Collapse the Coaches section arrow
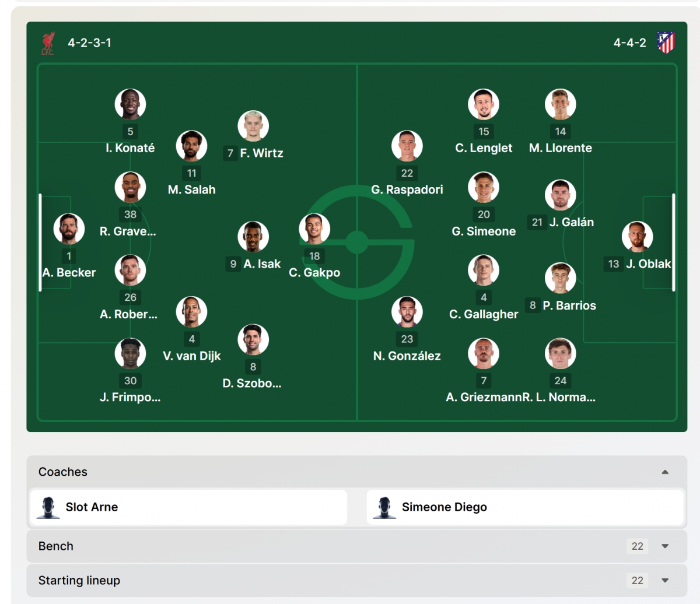The height and width of the screenshot is (604, 700). tap(665, 472)
